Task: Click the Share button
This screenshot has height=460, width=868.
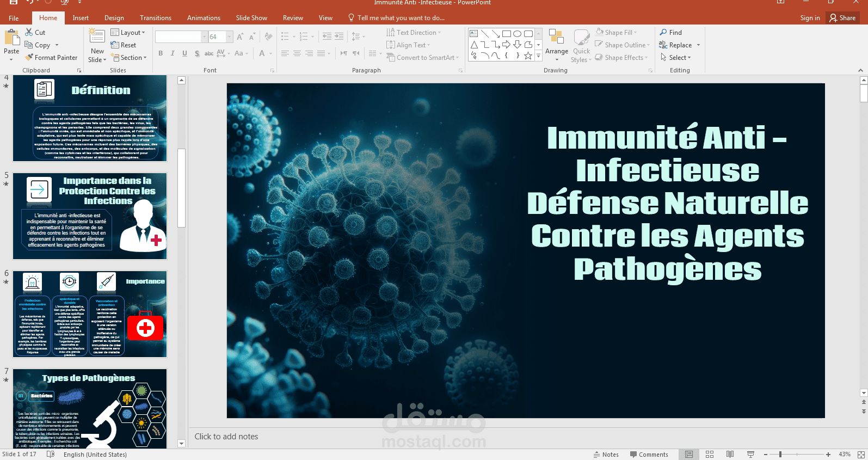Action: [x=842, y=18]
